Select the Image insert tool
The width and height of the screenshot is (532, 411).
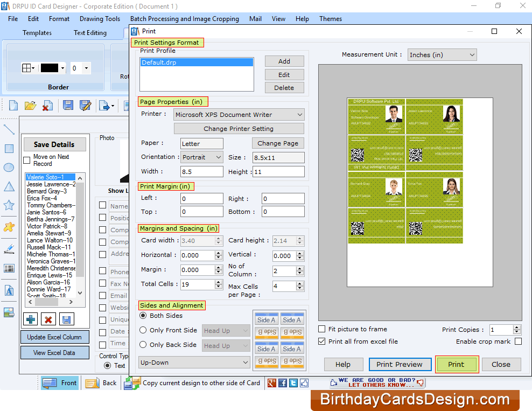click(x=9, y=312)
